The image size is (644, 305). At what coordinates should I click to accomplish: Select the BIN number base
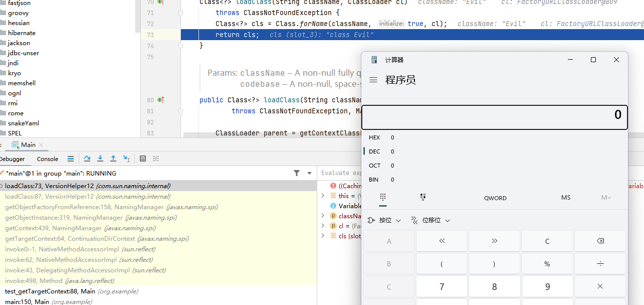pos(374,180)
